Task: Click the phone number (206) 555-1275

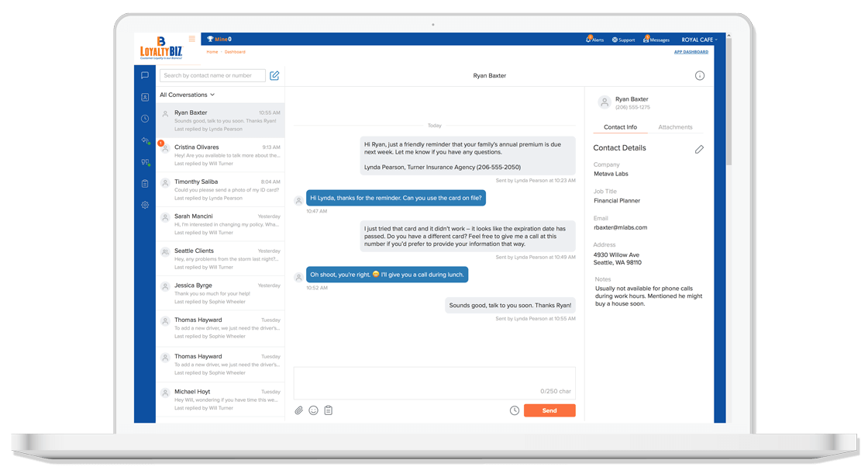Action: (632, 108)
